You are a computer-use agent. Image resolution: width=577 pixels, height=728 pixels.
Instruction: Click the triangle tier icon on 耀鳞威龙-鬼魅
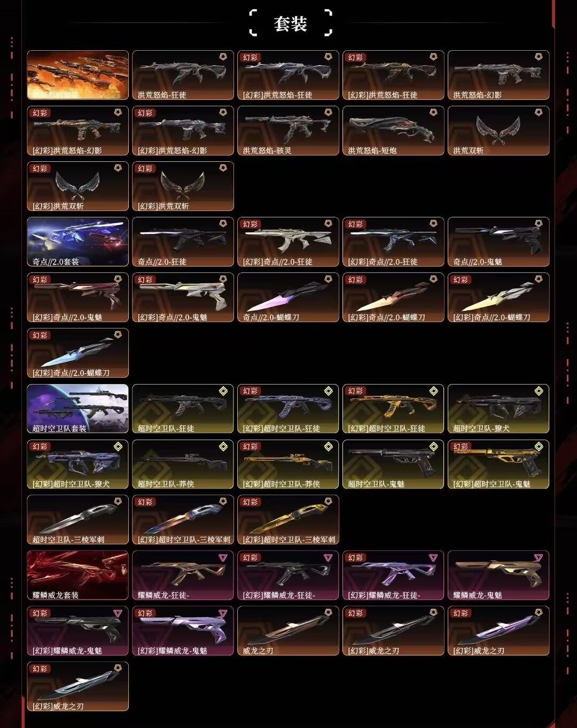point(539,558)
